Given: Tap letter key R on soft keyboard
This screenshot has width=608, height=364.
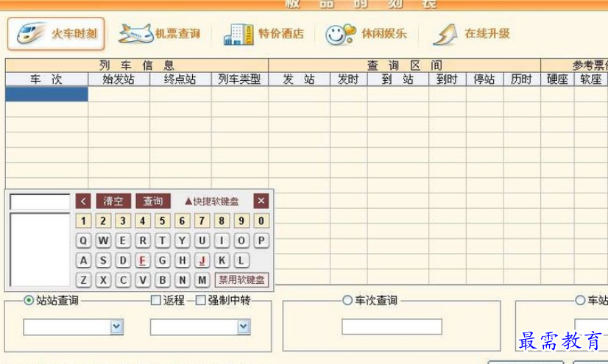Looking at the screenshot, I should (142, 241).
